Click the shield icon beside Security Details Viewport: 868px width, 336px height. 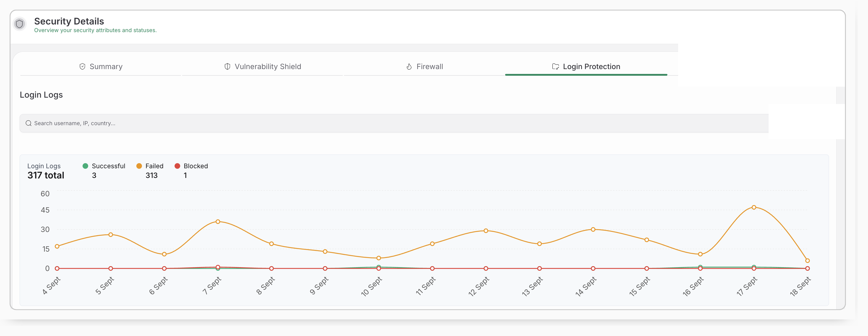[20, 24]
